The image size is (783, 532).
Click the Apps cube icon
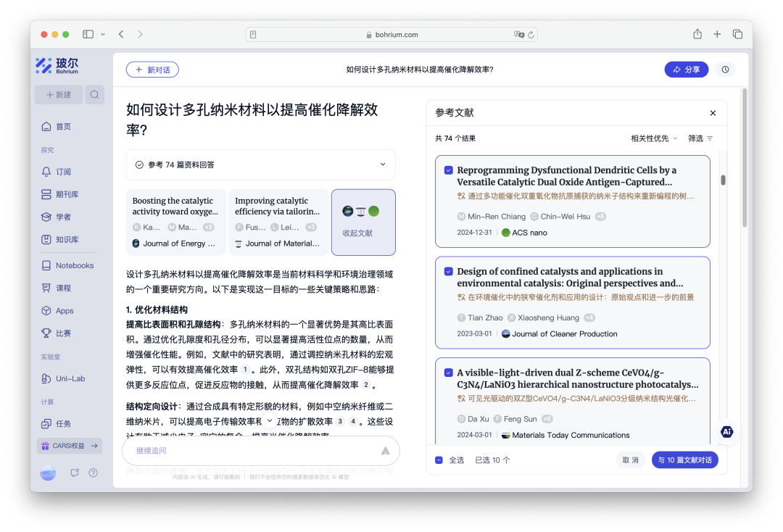tap(46, 310)
